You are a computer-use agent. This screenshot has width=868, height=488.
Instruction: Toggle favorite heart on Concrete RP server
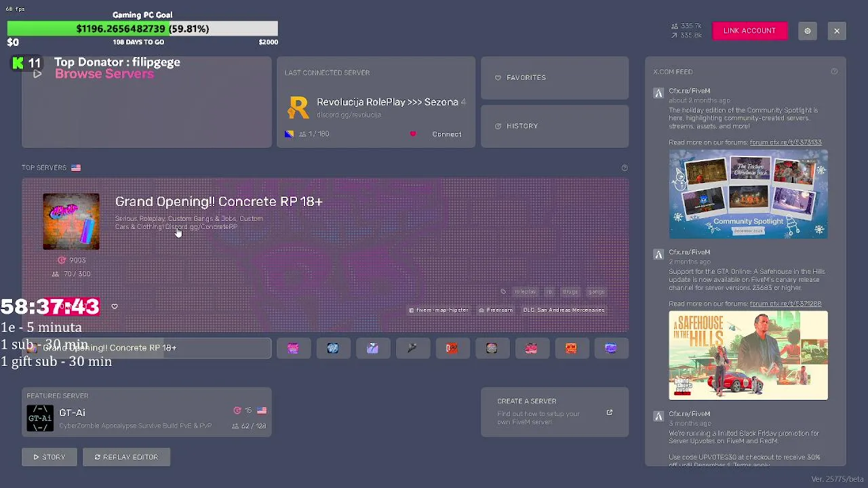pyautogui.click(x=115, y=306)
